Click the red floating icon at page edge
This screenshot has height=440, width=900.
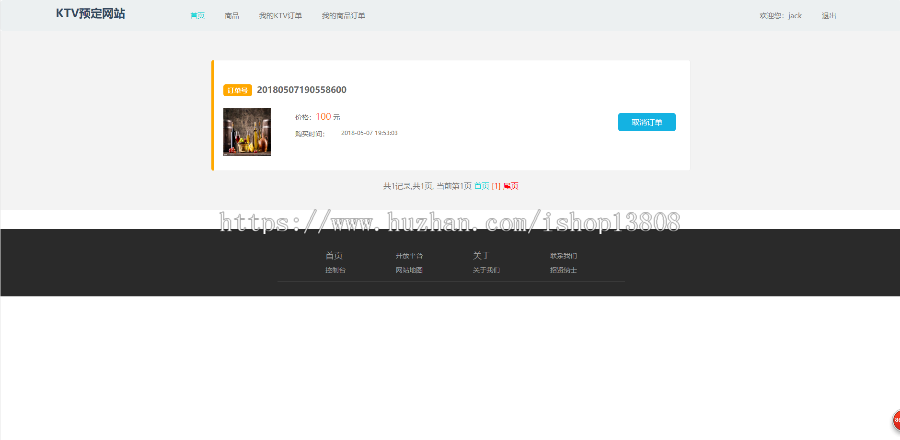point(897,420)
